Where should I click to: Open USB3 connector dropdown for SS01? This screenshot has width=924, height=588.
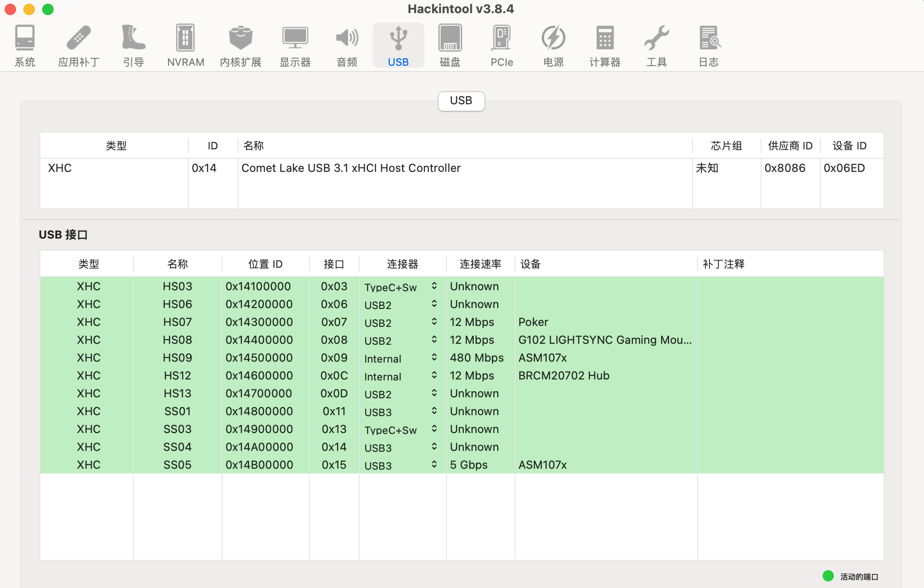click(x=402, y=411)
